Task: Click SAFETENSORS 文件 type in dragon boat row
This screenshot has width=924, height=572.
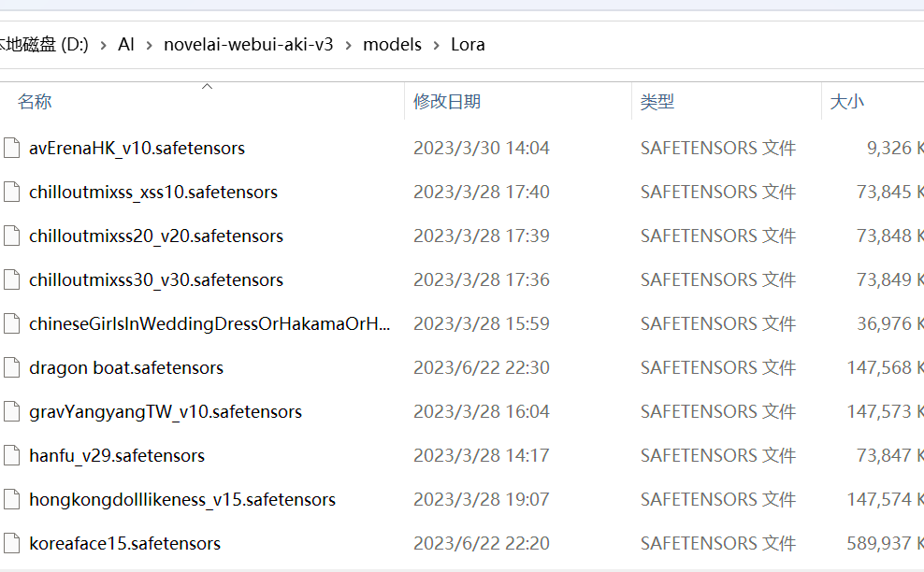Action: 717,367
